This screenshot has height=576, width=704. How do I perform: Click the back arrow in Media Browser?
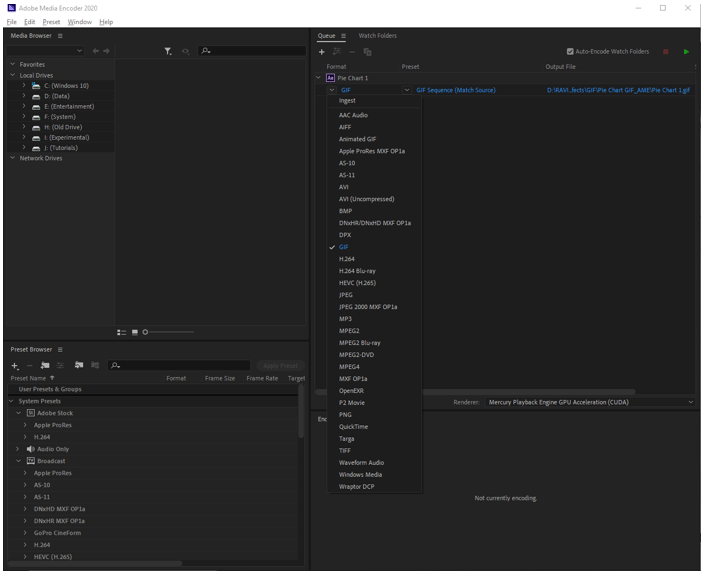(x=95, y=51)
